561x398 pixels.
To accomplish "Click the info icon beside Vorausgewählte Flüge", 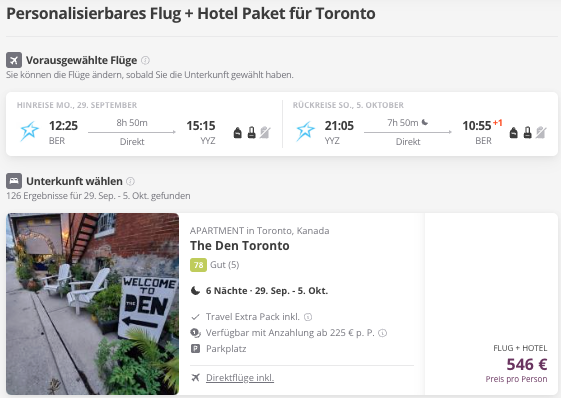I will point(145,60).
